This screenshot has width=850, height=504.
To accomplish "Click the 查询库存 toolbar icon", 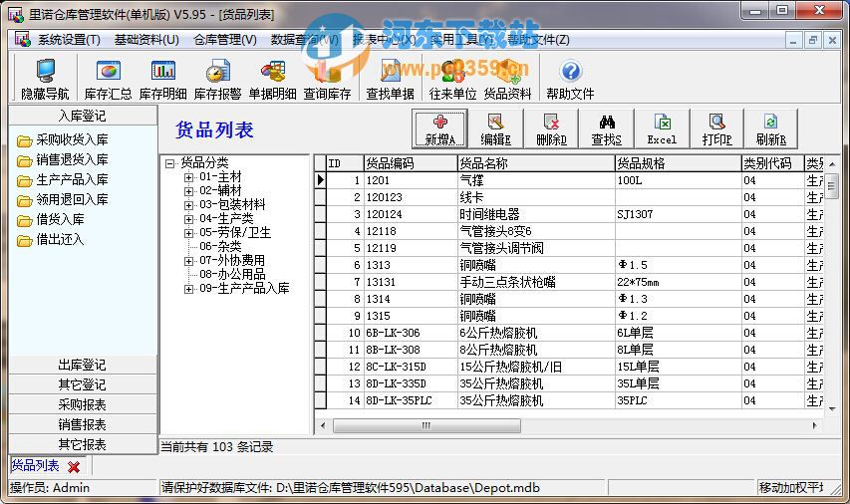I will pos(327,79).
